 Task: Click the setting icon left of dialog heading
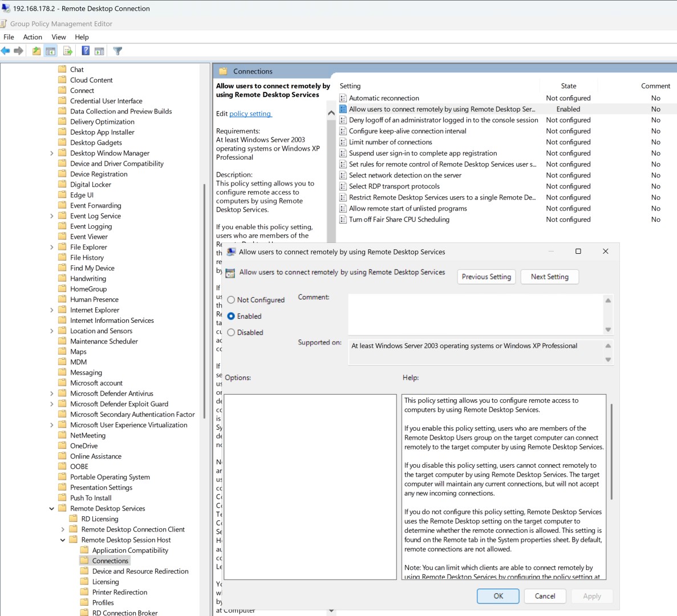[230, 273]
